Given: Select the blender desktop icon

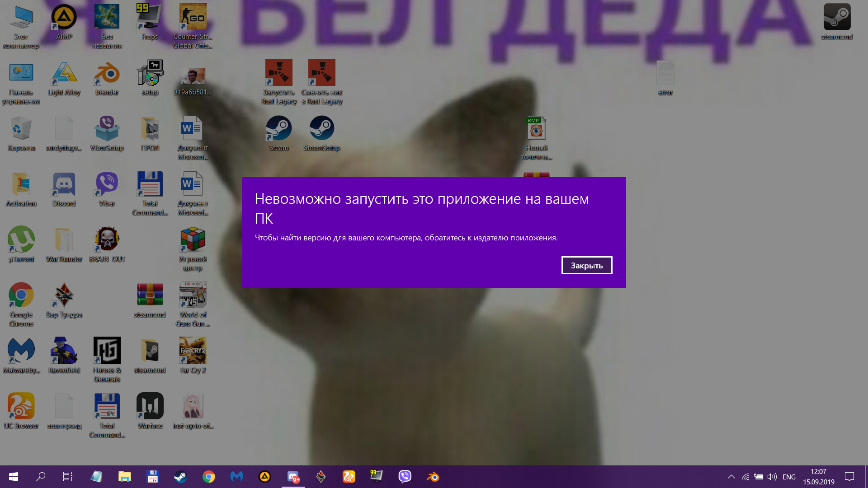Looking at the screenshot, I should point(107,75).
